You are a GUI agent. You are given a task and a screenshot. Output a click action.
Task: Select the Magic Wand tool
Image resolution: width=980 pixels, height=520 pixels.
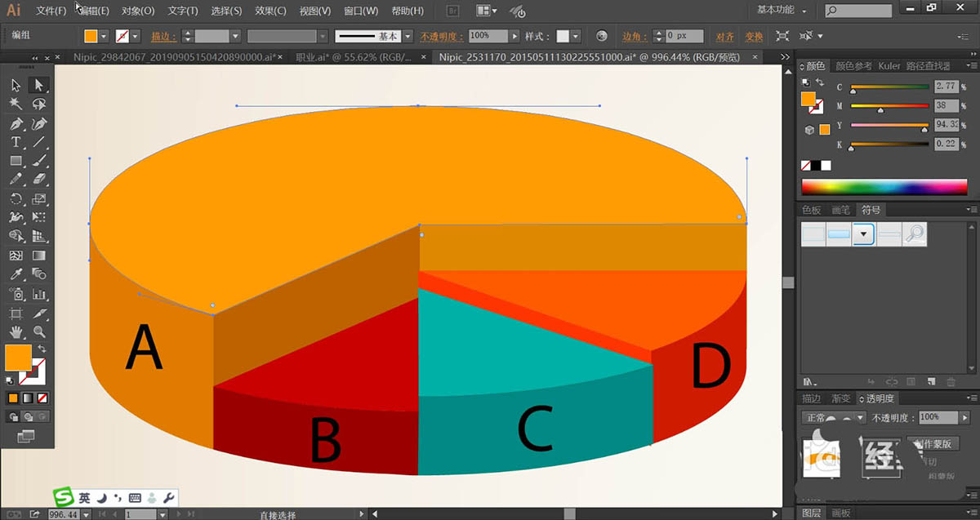point(16,104)
